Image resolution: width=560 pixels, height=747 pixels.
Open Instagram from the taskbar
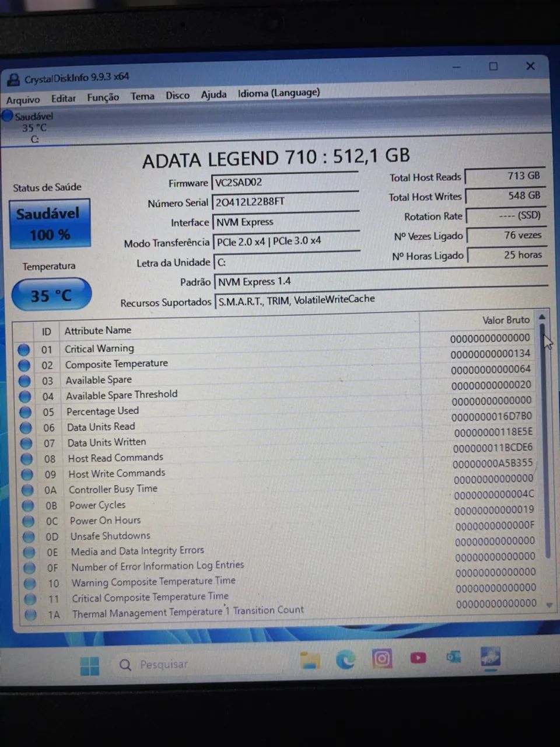tap(381, 659)
